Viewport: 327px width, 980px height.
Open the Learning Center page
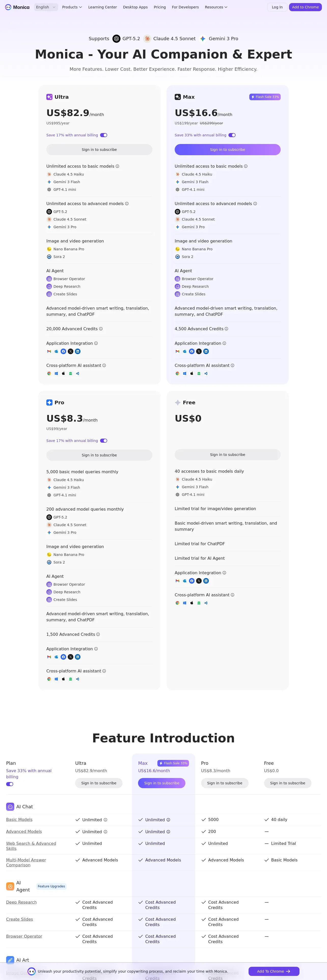pyautogui.click(x=102, y=7)
